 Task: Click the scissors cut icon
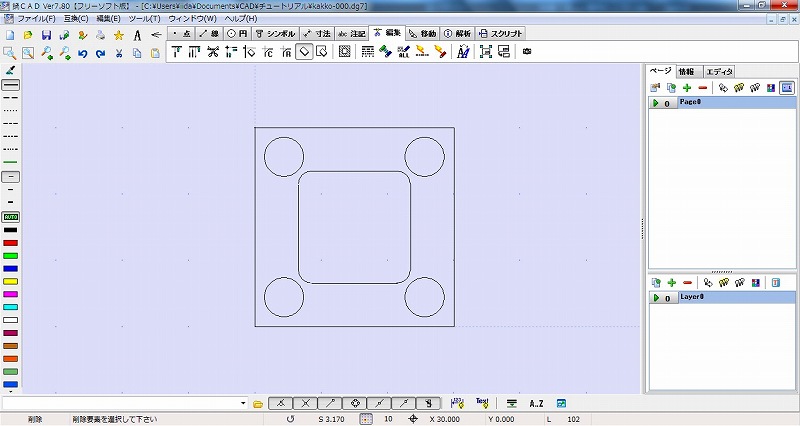point(119,53)
